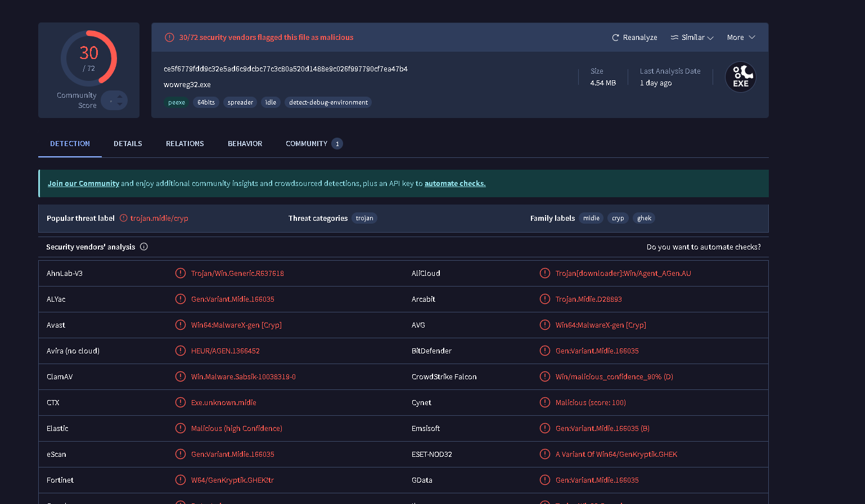Open the automate checks link
The height and width of the screenshot is (504, 865).
(x=455, y=184)
